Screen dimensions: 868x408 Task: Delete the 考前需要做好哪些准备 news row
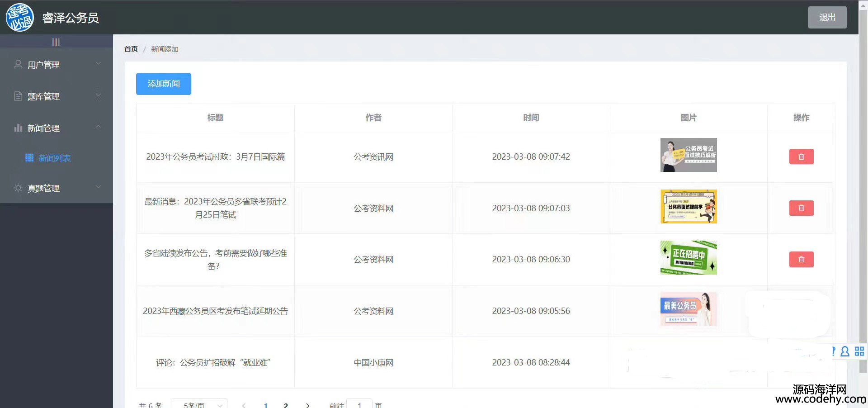(x=801, y=259)
